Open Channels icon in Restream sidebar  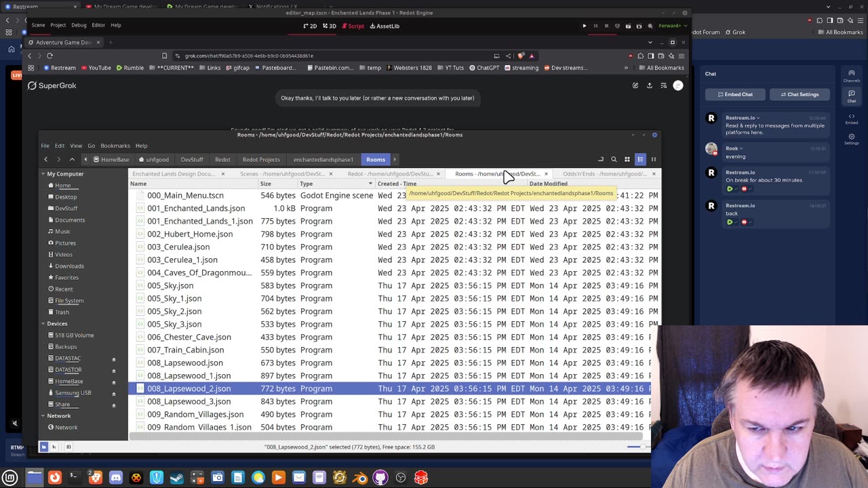[x=852, y=75]
